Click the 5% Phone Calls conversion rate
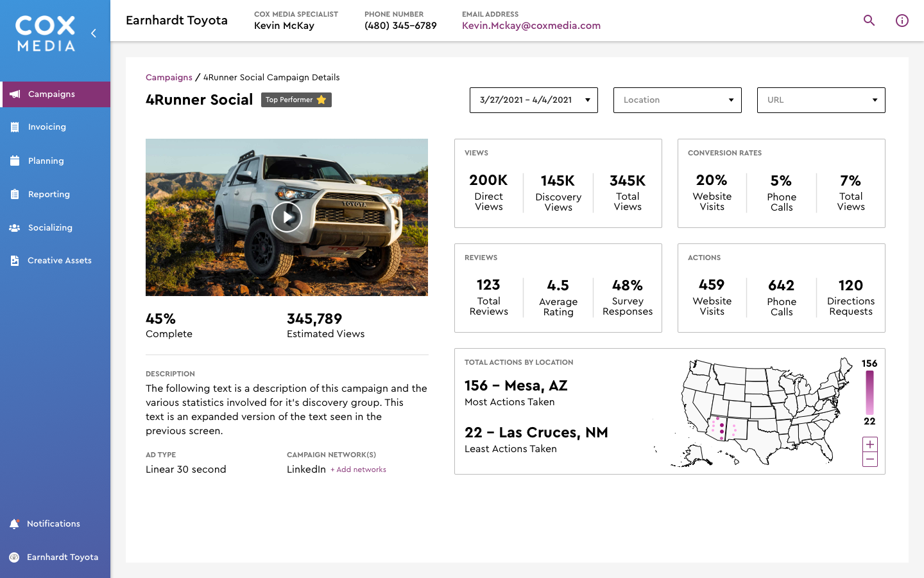 pyautogui.click(x=782, y=192)
